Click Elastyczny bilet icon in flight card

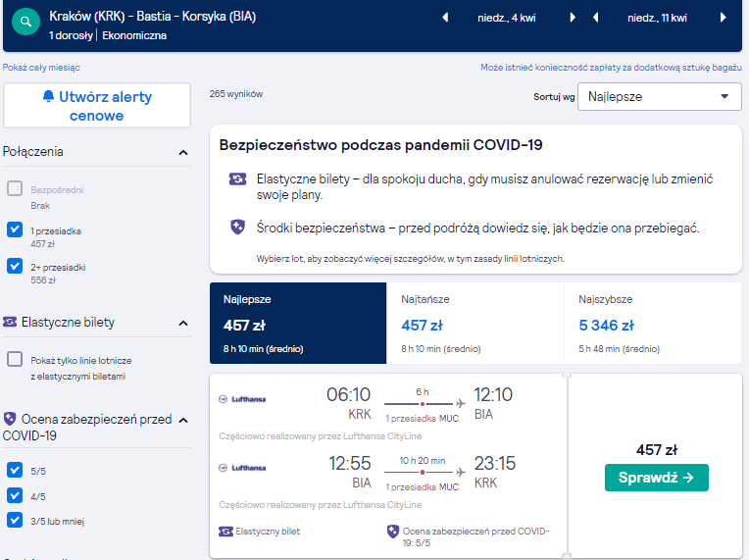click(x=225, y=532)
